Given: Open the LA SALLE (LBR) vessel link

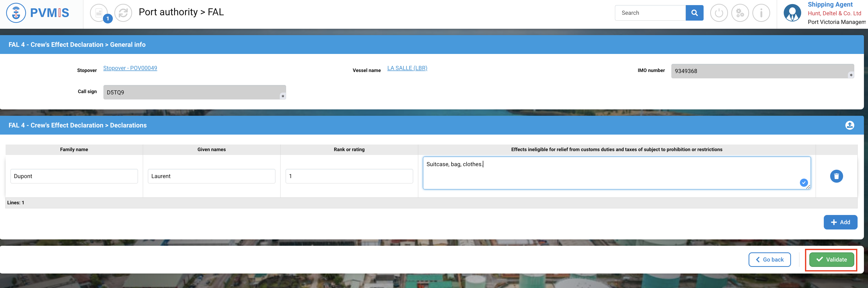Looking at the screenshot, I should (407, 68).
